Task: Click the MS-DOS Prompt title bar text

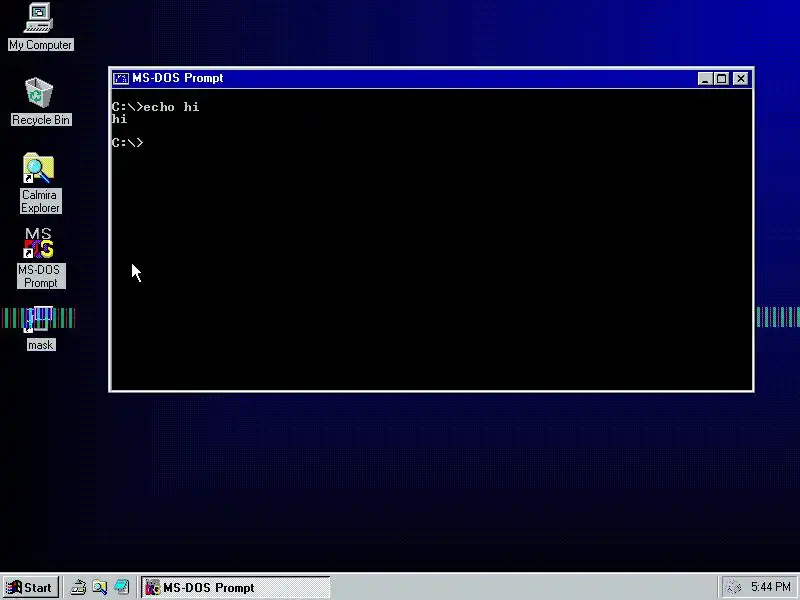Action: pos(178,78)
